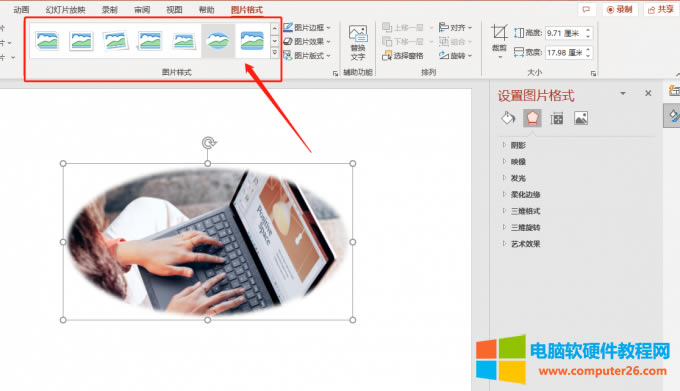The height and width of the screenshot is (391, 680).
Task: Click the 裁剪 crop icon
Action: point(499,33)
